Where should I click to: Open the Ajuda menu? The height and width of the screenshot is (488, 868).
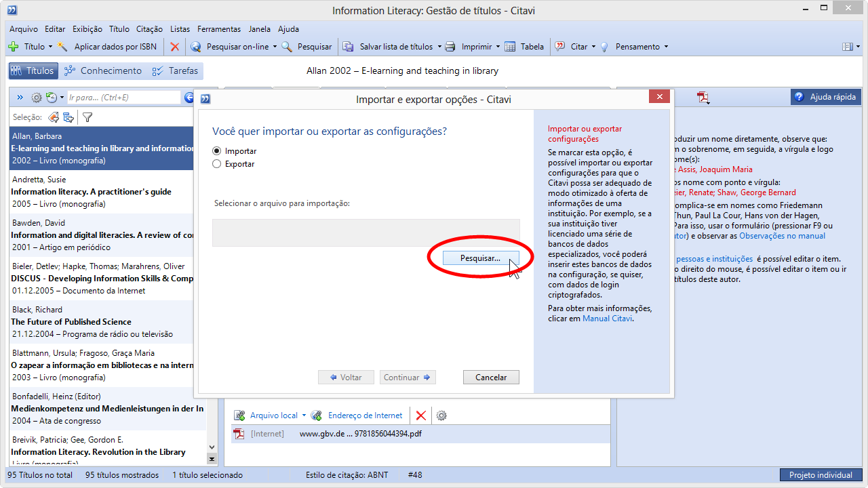288,29
